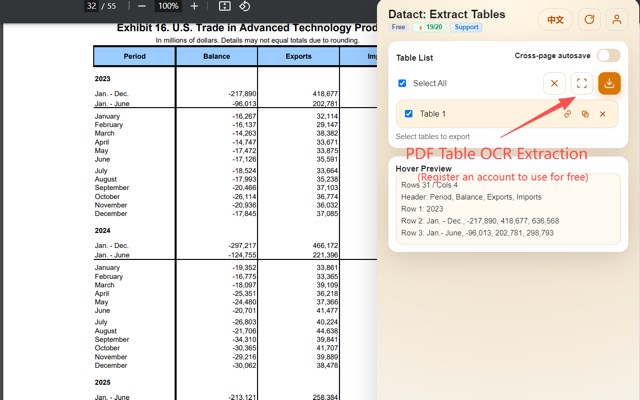
Task: Click the region-capture frame icon
Action: click(582, 83)
